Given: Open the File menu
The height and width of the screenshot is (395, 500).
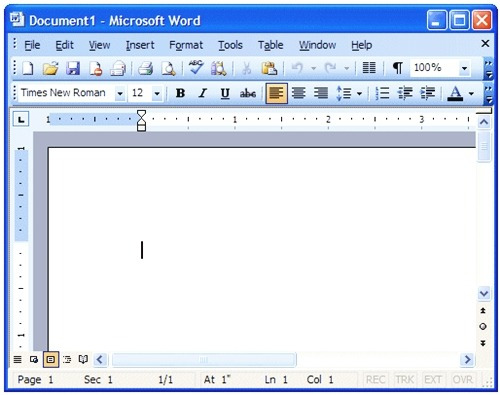Looking at the screenshot, I should click(x=32, y=45).
